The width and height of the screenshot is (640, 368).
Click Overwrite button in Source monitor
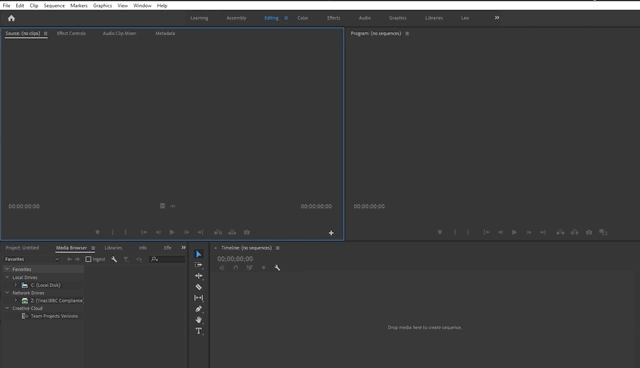coord(232,232)
